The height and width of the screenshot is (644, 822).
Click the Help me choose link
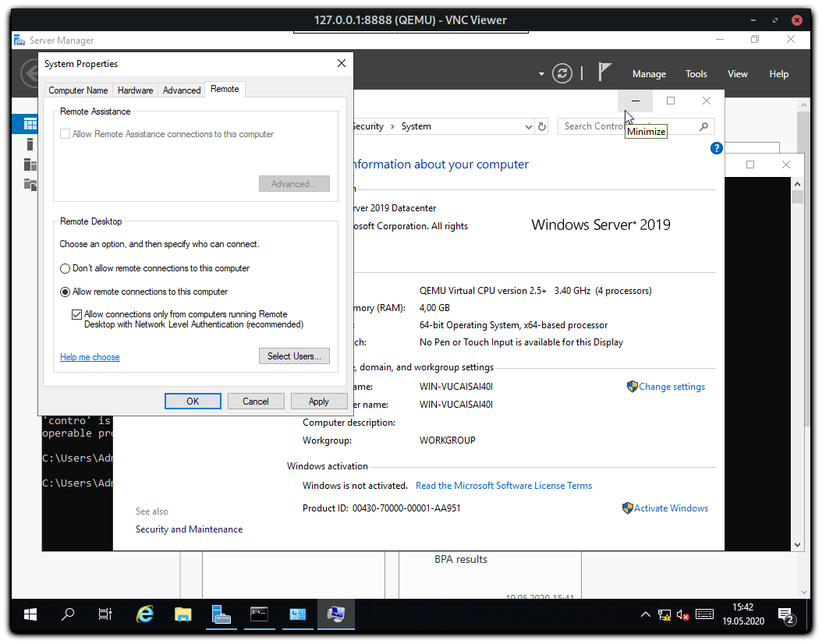(90, 357)
